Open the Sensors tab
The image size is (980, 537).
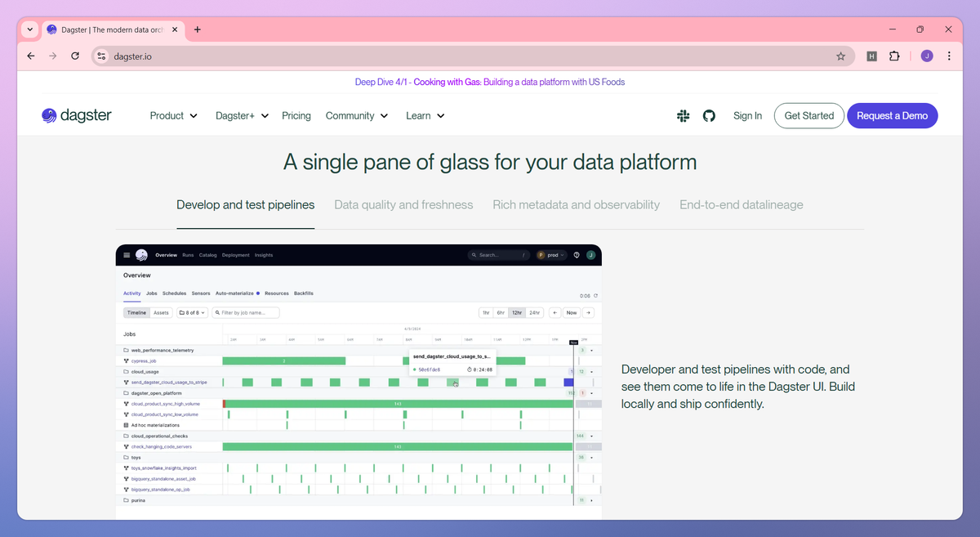click(201, 293)
